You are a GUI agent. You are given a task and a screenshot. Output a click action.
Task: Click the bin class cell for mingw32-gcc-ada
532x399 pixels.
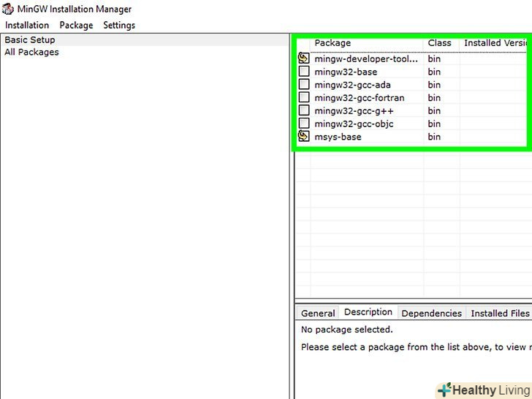[434, 85]
